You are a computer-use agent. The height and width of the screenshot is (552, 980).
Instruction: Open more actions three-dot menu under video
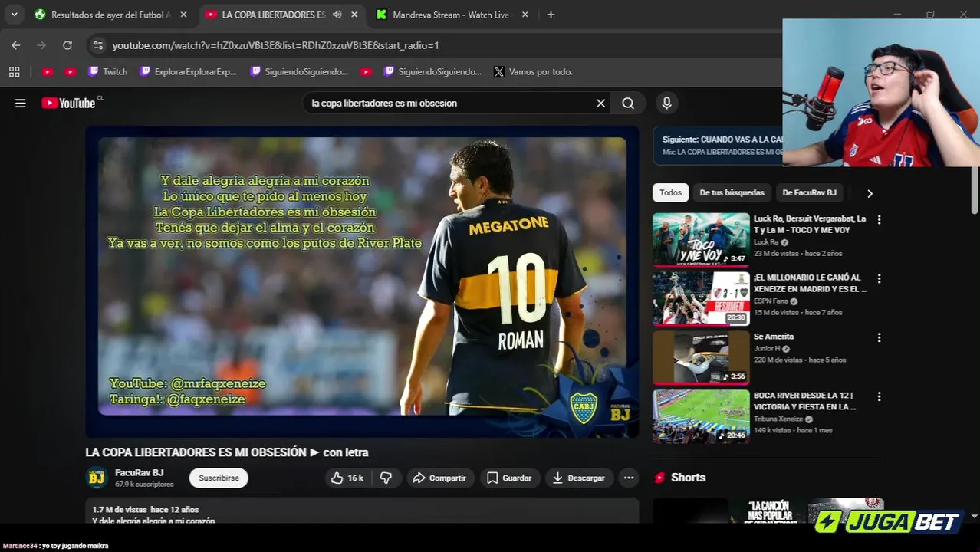pos(629,478)
